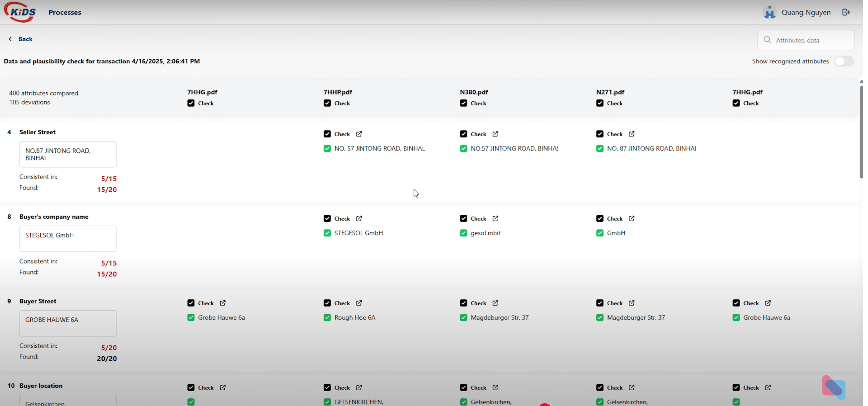Open external link for Buyer's company name N380.pdf
Viewport: 868px width, 406px height.
click(x=495, y=218)
